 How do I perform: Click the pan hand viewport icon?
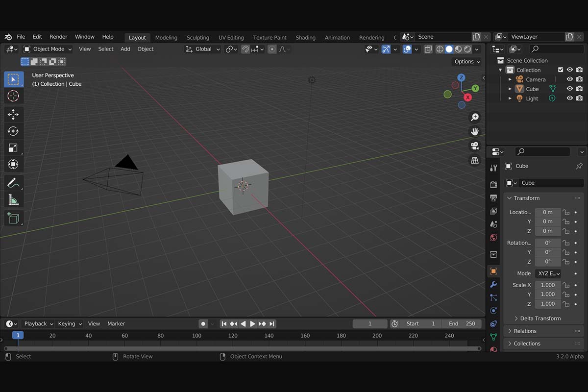click(x=474, y=131)
